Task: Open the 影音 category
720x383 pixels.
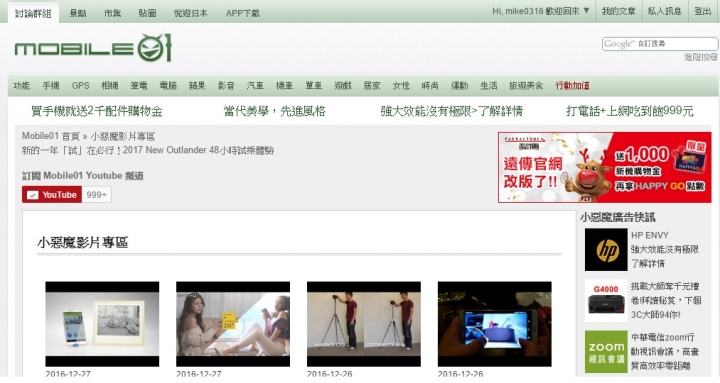Action: [226, 85]
